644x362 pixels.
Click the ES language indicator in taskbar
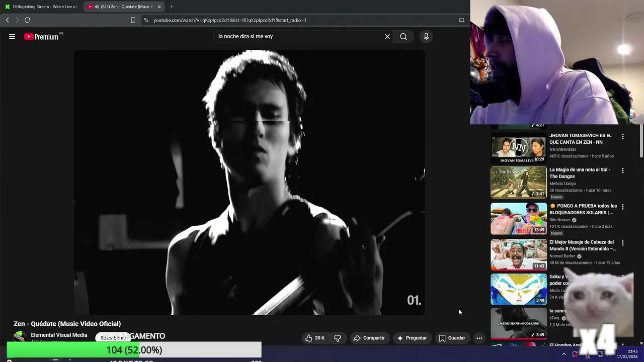click(588, 356)
